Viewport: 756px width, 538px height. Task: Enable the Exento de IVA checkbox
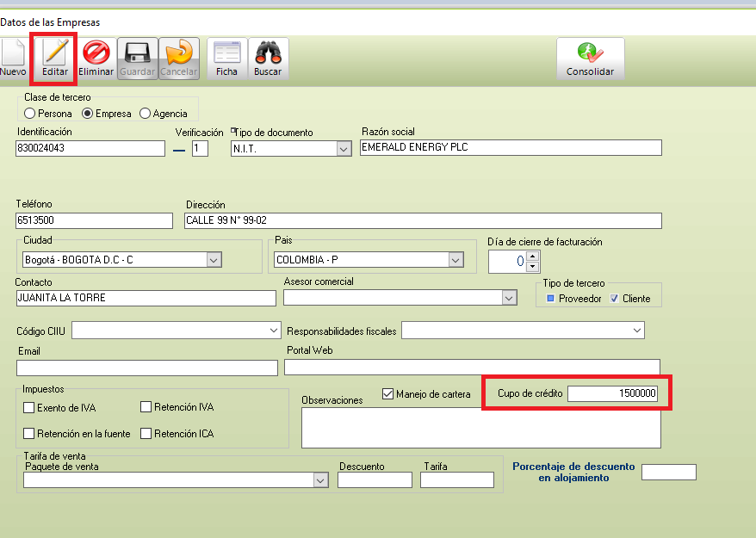coord(29,408)
